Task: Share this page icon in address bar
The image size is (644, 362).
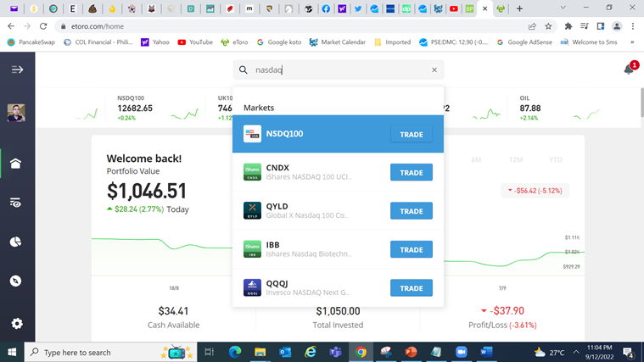Action: coord(532,26)
